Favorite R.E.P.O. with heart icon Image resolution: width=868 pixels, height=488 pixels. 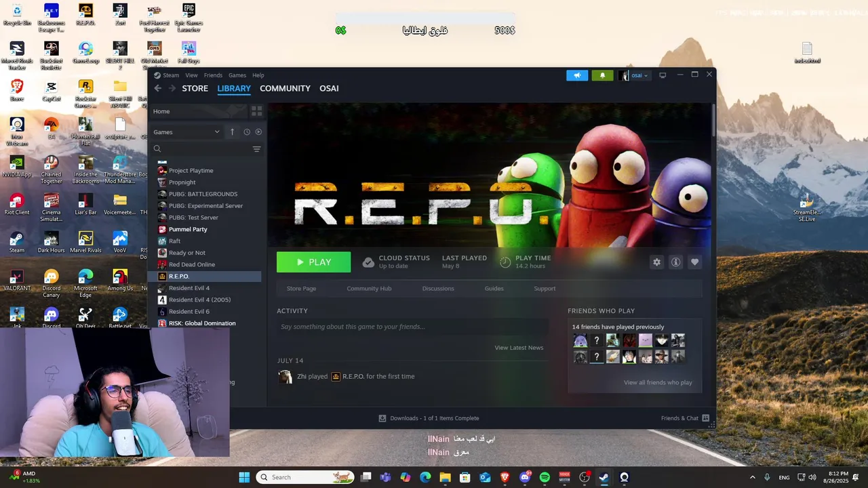point(694,262)
